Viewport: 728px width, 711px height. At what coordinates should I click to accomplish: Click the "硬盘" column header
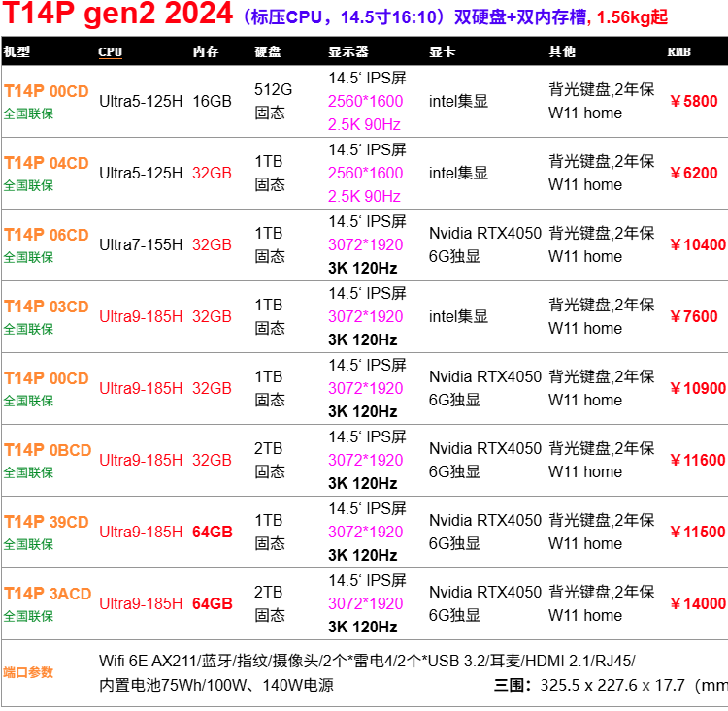coord(268,51)
